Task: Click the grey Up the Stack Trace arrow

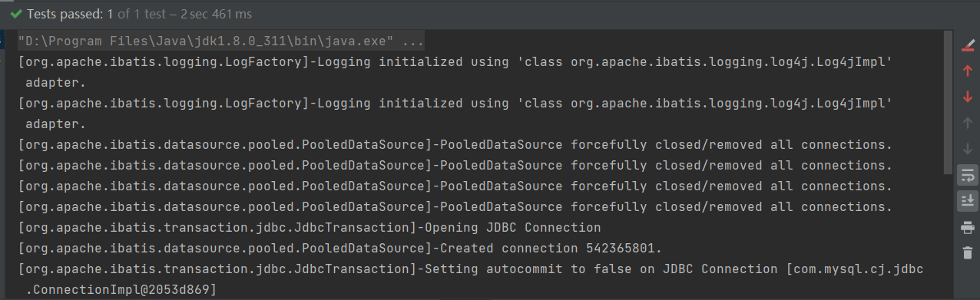Action: click(967, 123)
